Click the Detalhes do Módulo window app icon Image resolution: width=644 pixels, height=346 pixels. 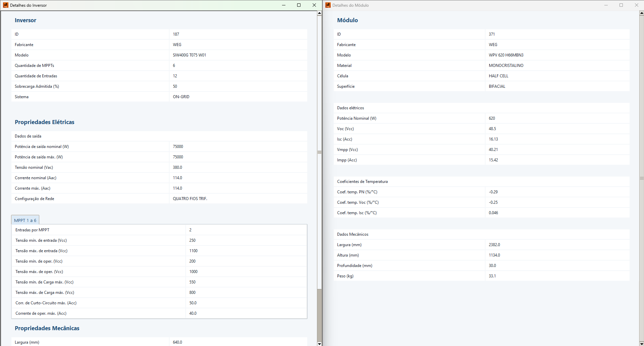point(328,5)
